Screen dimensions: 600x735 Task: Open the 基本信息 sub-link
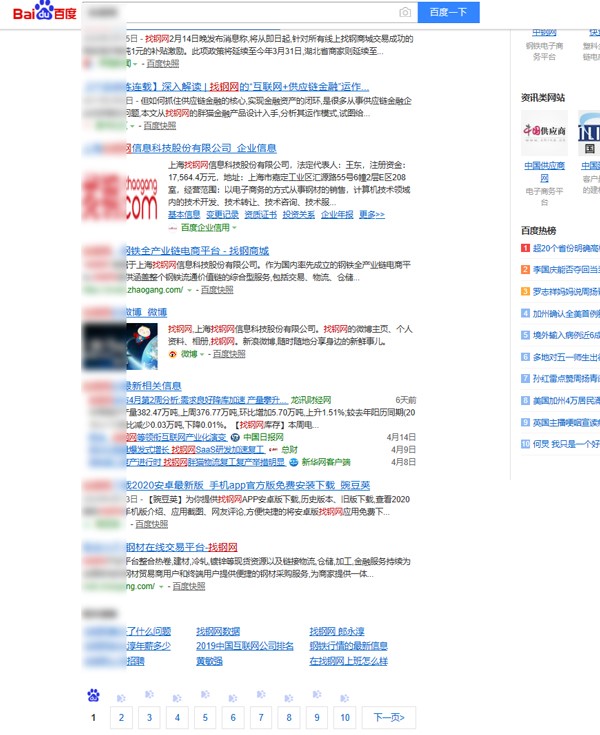point(184,214)
